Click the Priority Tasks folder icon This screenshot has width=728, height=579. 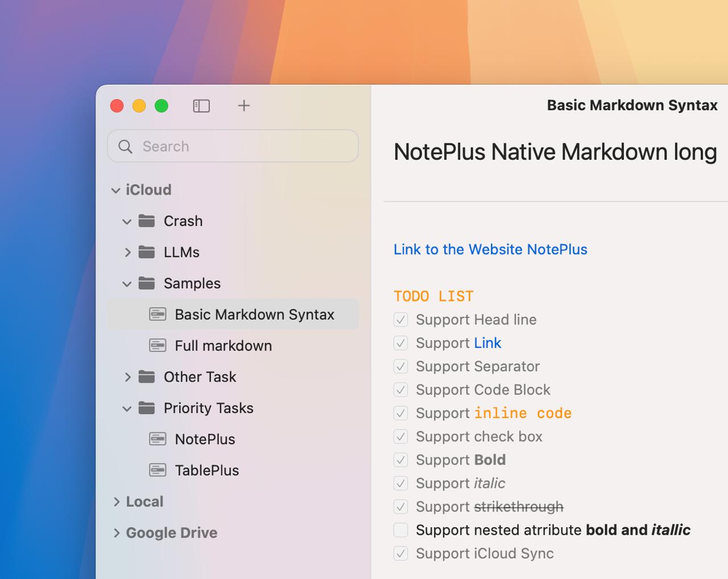click(x=147, y=408)
